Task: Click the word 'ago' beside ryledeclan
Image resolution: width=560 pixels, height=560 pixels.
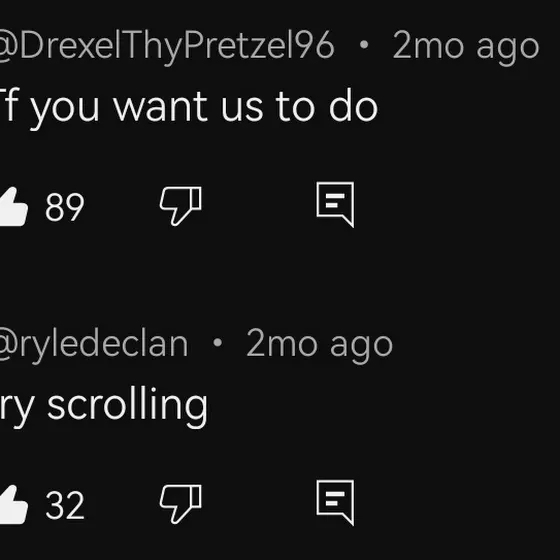Action: tap(361, 348)
